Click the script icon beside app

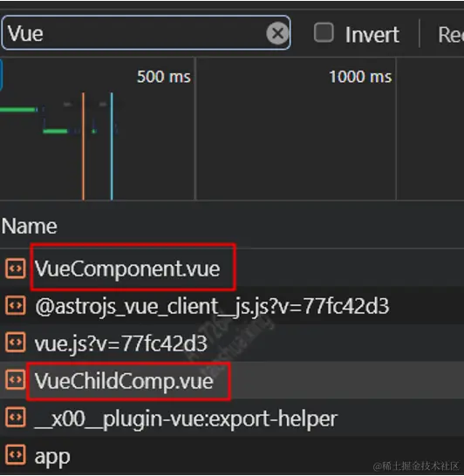[x=15, y=454]
